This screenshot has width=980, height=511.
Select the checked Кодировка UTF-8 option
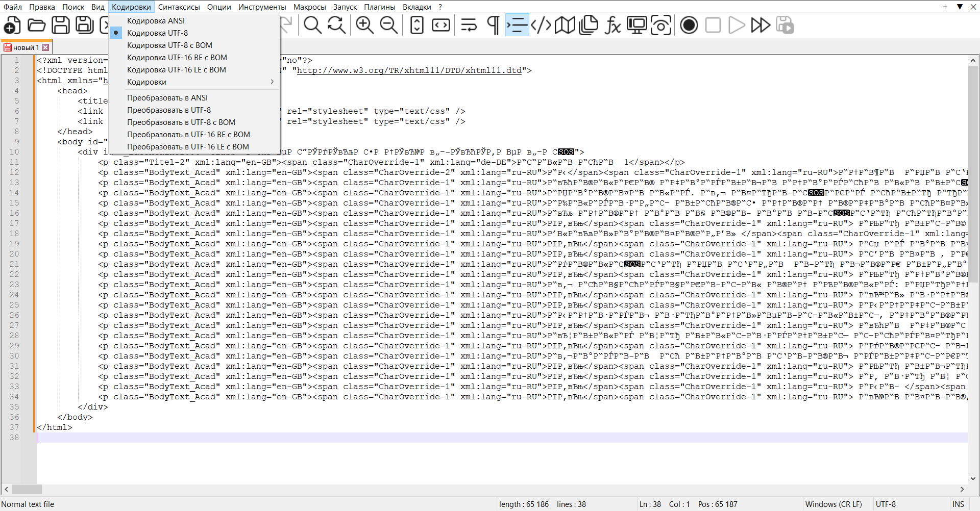[x=194, y=33]
